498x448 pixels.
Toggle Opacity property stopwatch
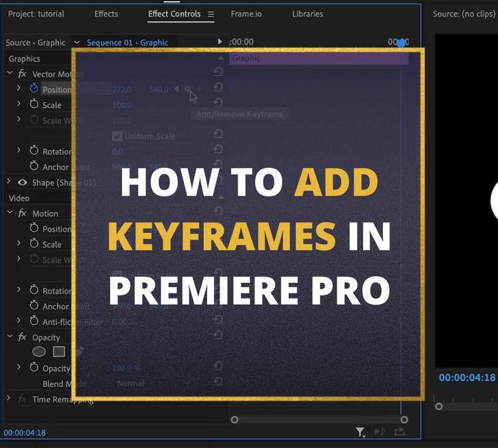(x=34, y=367)
